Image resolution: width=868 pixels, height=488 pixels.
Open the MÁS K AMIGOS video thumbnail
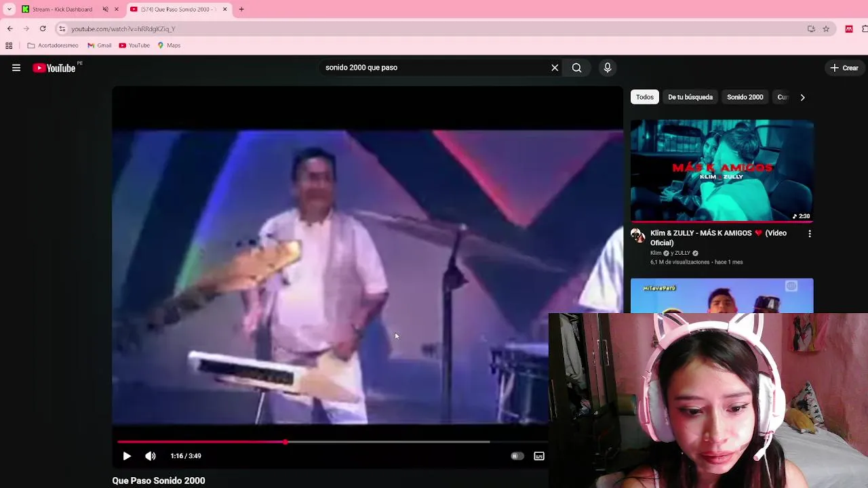722,171
